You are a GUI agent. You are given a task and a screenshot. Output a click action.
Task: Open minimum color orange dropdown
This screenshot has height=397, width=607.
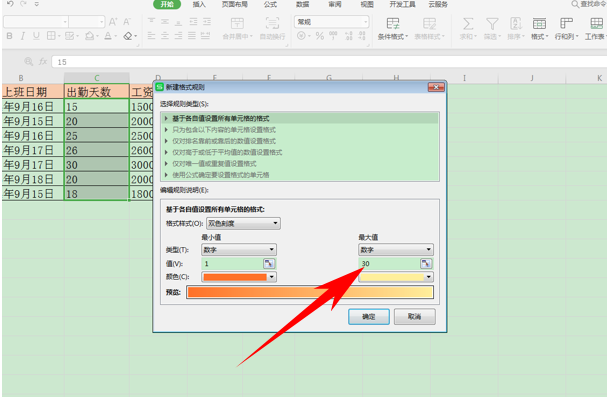tap(239, 277)
